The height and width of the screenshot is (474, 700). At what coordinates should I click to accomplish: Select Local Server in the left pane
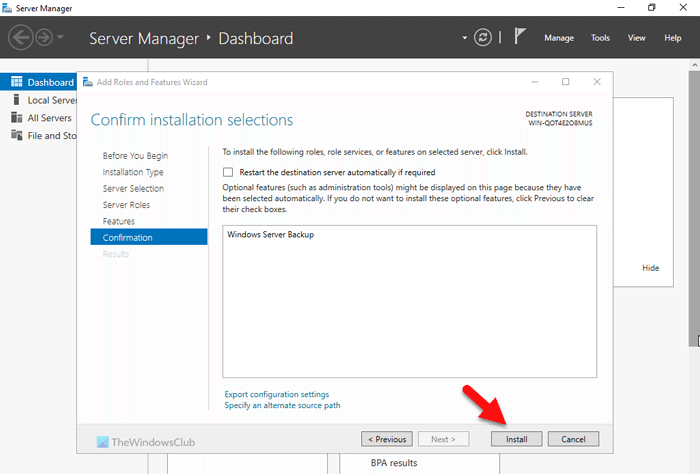click(x=38, y=100)
